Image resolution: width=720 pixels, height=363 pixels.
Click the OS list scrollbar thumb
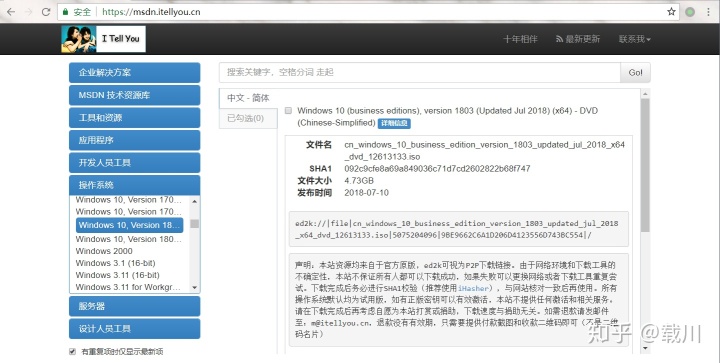click(195, 223)
